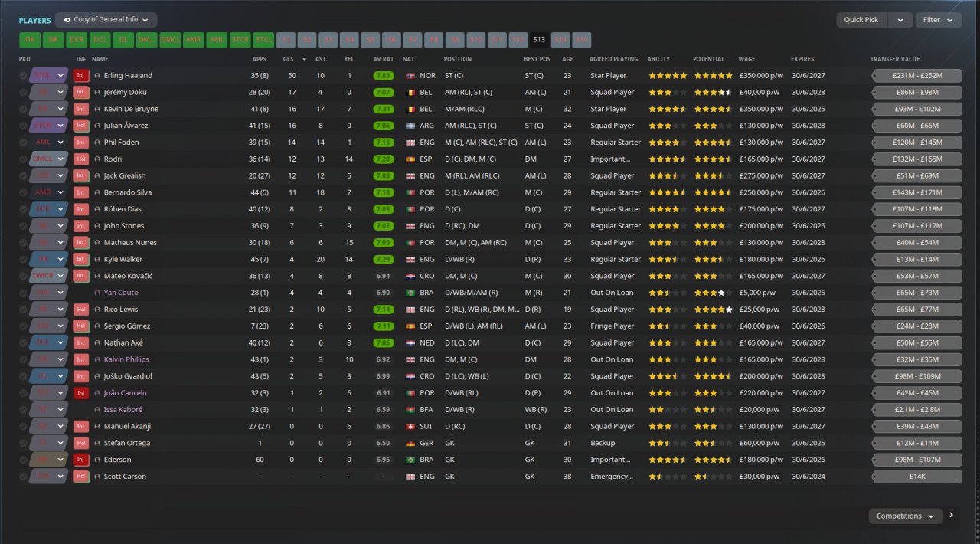Select the S1 substitute chip
This screenshot has height=544, width=980.
(x=286, y=40)
